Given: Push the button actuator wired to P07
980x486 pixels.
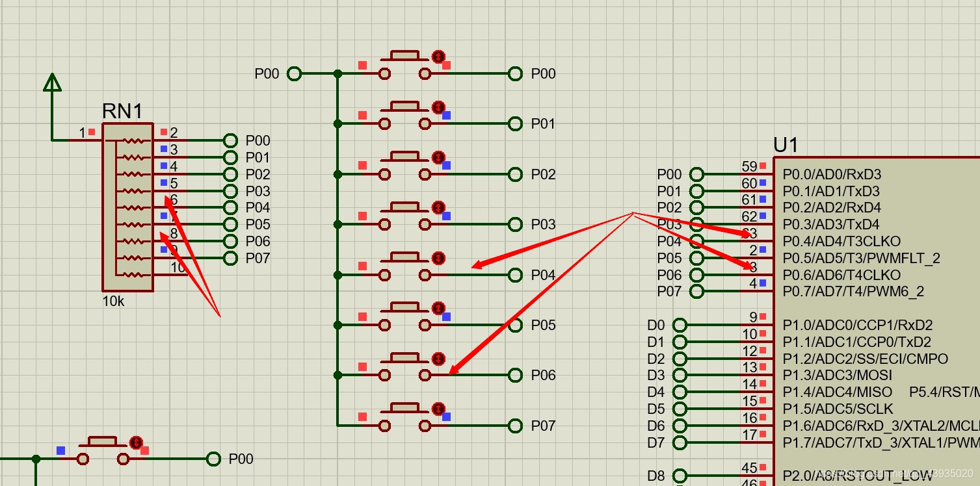Looking at the screenshot, I should tap(404, 408).
